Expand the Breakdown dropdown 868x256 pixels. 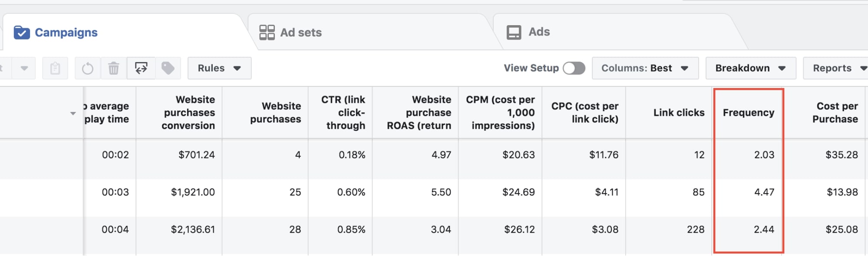[x=750, y=68]
